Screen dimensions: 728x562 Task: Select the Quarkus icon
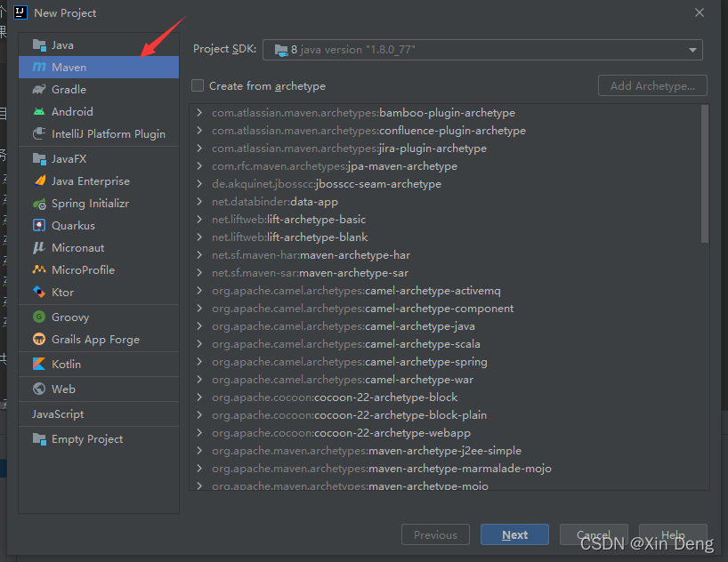tap(39, 225)
